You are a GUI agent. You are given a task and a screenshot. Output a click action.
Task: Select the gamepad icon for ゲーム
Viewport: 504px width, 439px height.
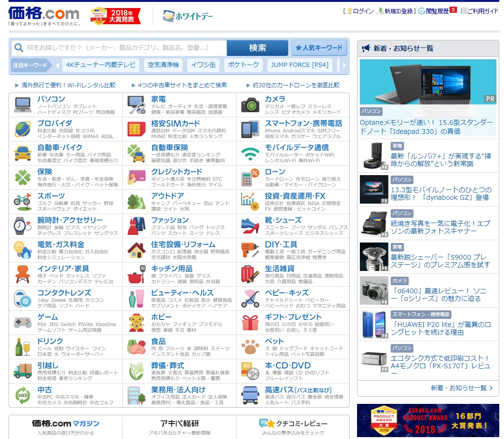(x=22, y=322)
